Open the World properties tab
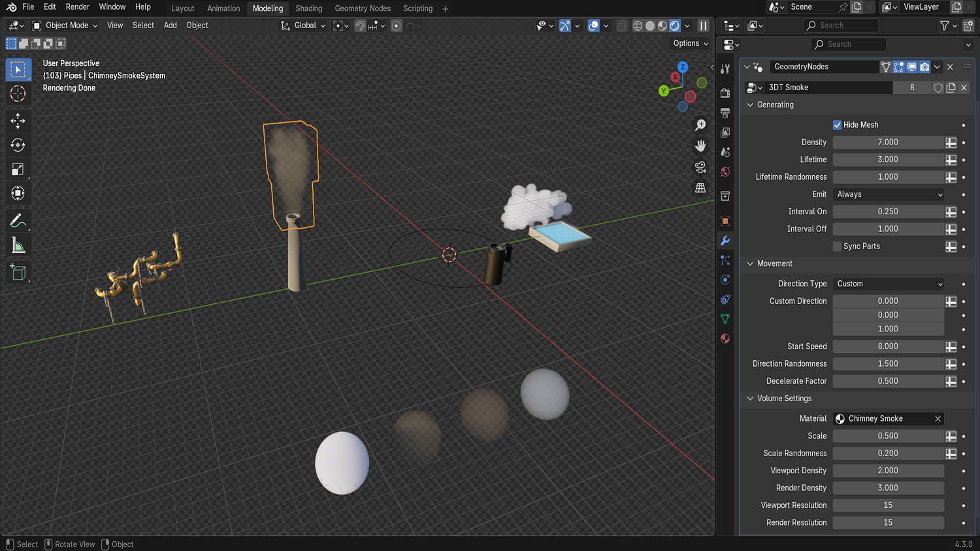 click(725, 172)
